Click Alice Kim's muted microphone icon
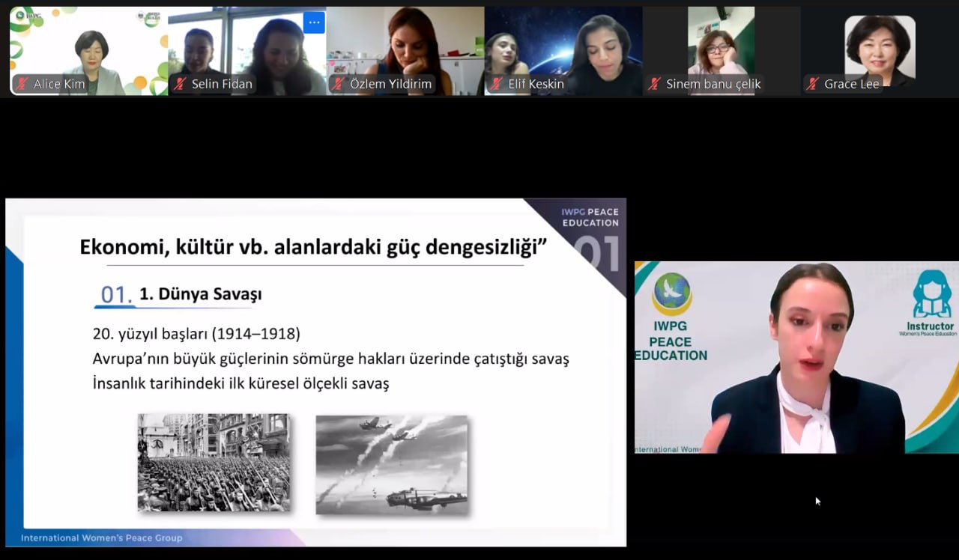Viewport: 959px width, 560px height. pyautogui.click(x=22, y=84)
